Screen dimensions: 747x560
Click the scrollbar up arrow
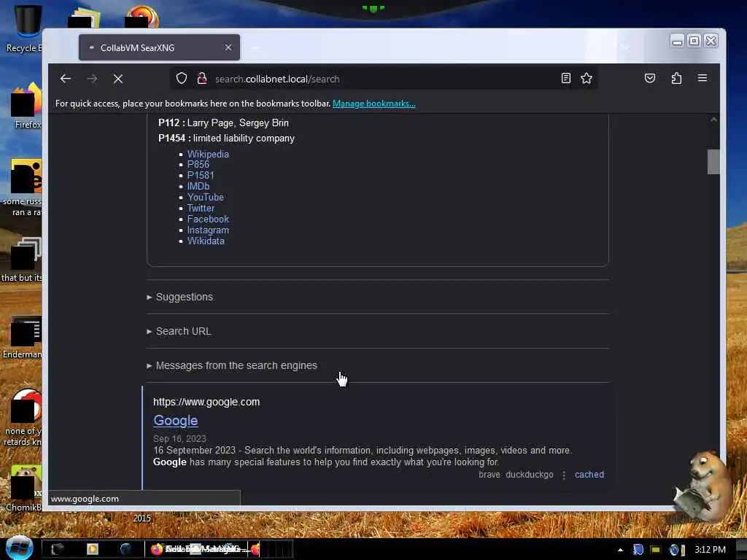[x=713, y=120]
